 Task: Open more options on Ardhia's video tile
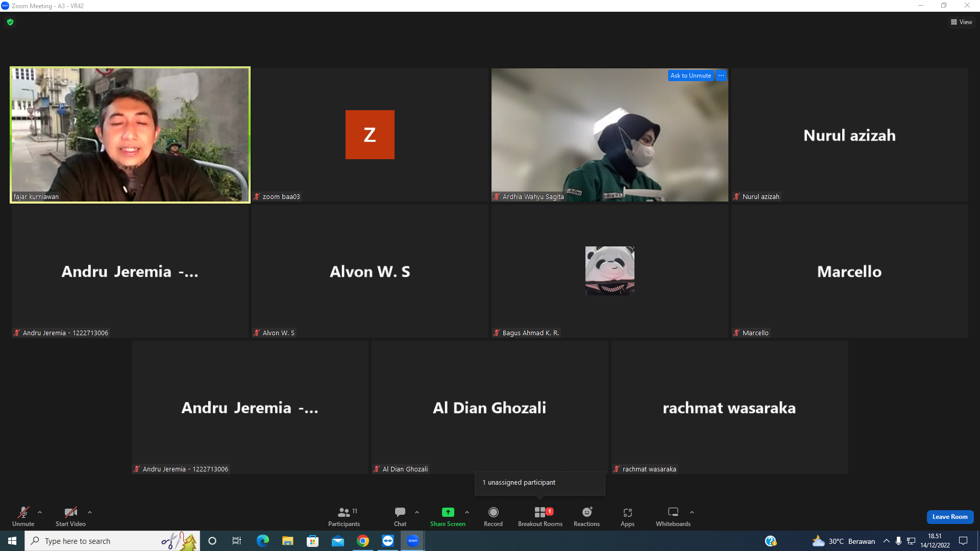[721, 76]
